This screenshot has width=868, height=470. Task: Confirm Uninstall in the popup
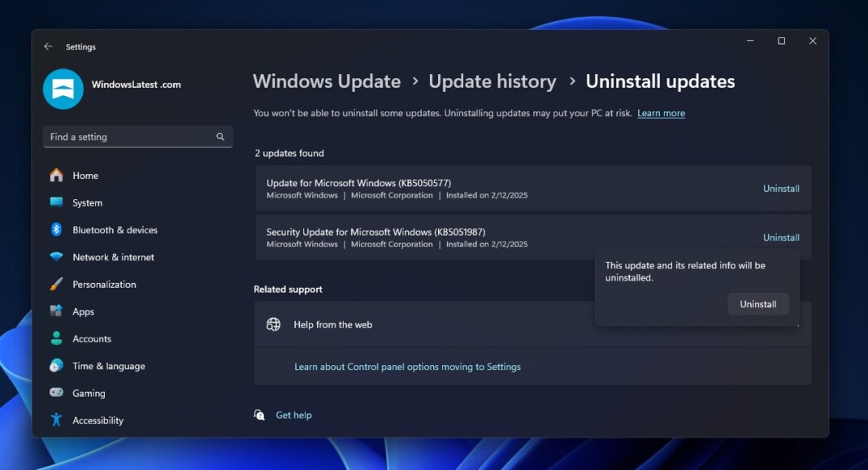[757, 304]
